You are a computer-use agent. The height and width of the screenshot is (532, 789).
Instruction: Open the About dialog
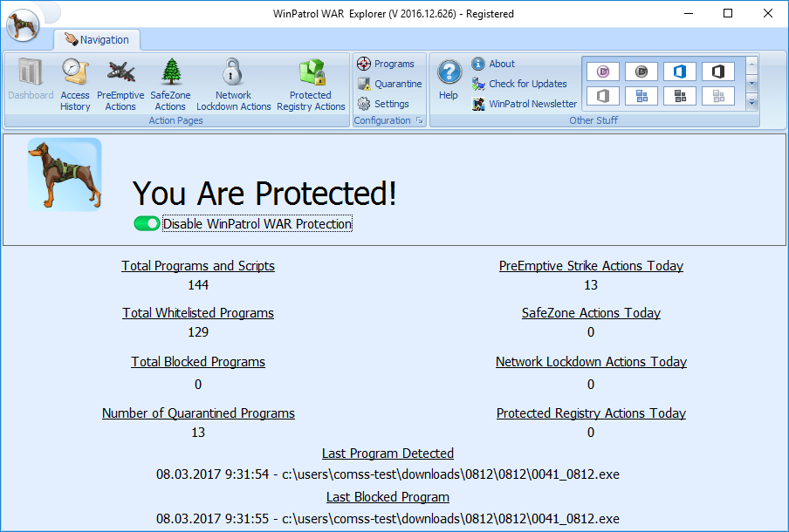pos(493,64)
